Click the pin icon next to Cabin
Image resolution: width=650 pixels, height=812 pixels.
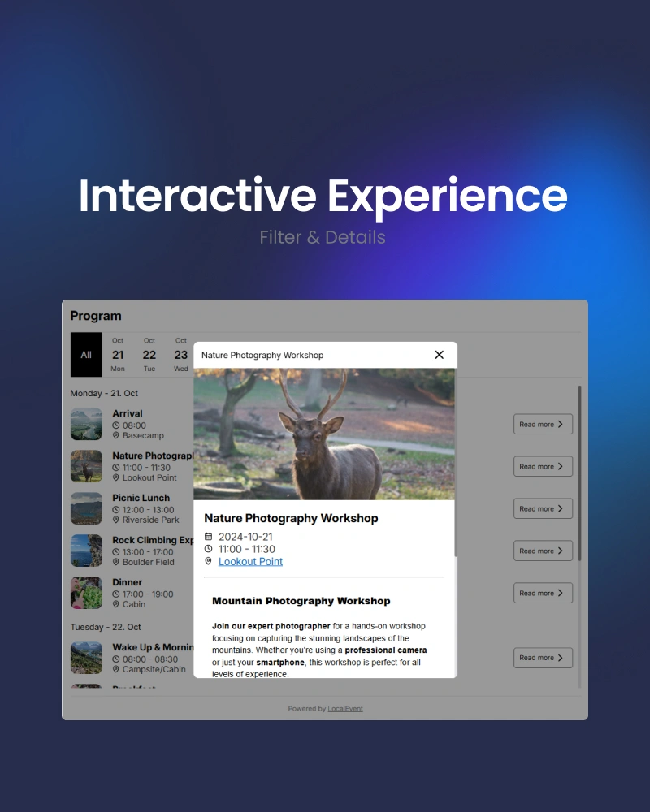116,604
